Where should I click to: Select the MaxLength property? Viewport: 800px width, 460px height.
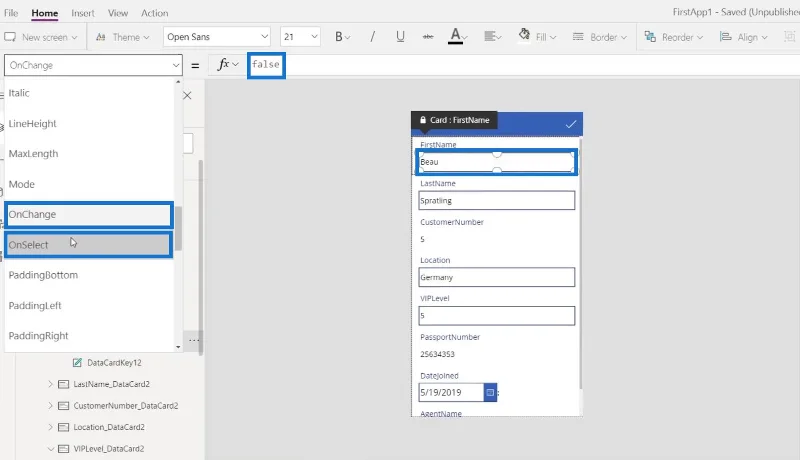point(89,154)
